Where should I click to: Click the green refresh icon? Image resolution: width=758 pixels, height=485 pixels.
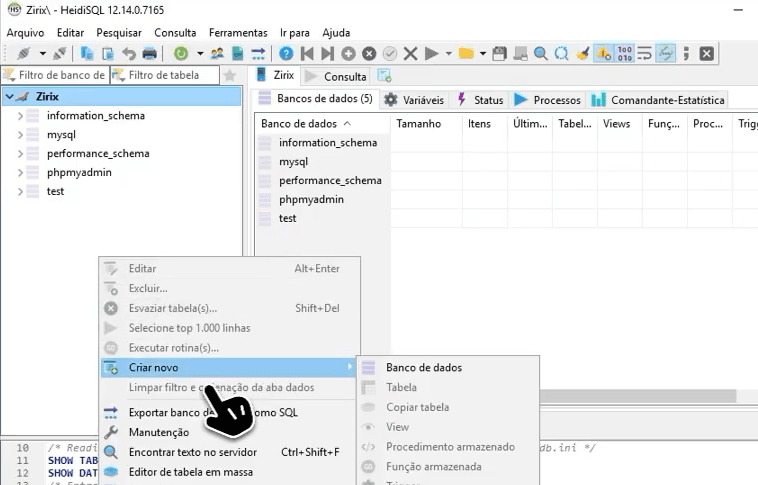(x=181, y=53)
